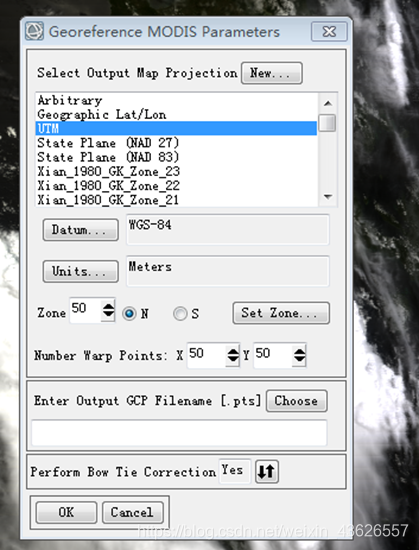
Task: Open the Datum selection dialog
Action: point(80,230)
